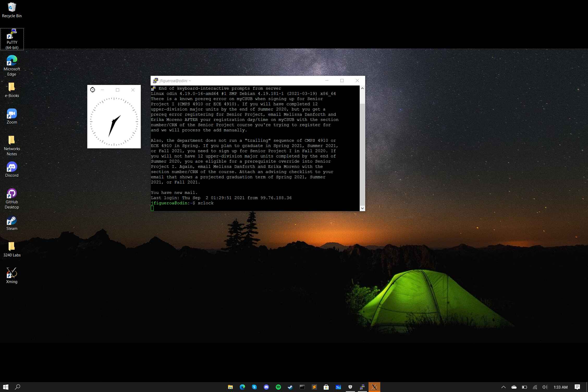Select the e-Books folder on desktop
The width and height of the screenshot is (588, 392).
point(12,90)
